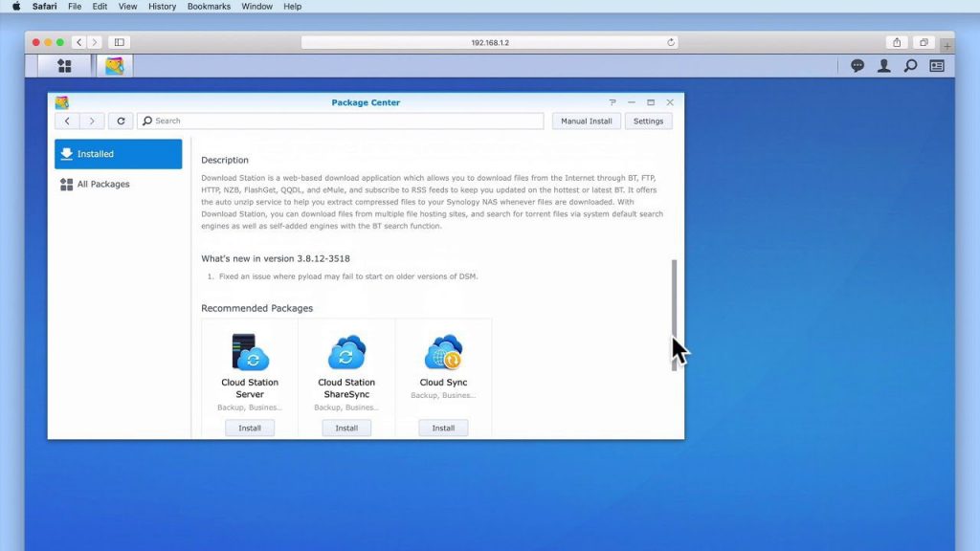Click the Manual Install button
The width and height of the screenshot is (980, 551).
(x=587, y=121)
